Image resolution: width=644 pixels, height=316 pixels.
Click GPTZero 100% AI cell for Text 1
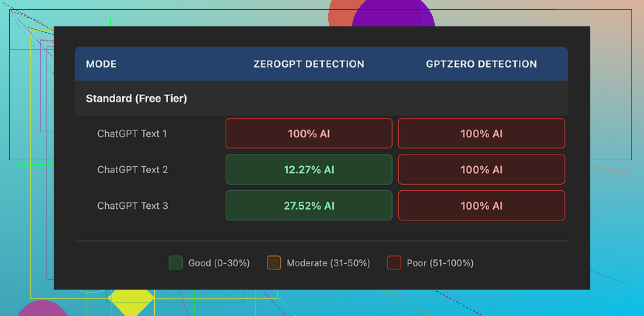481,134
